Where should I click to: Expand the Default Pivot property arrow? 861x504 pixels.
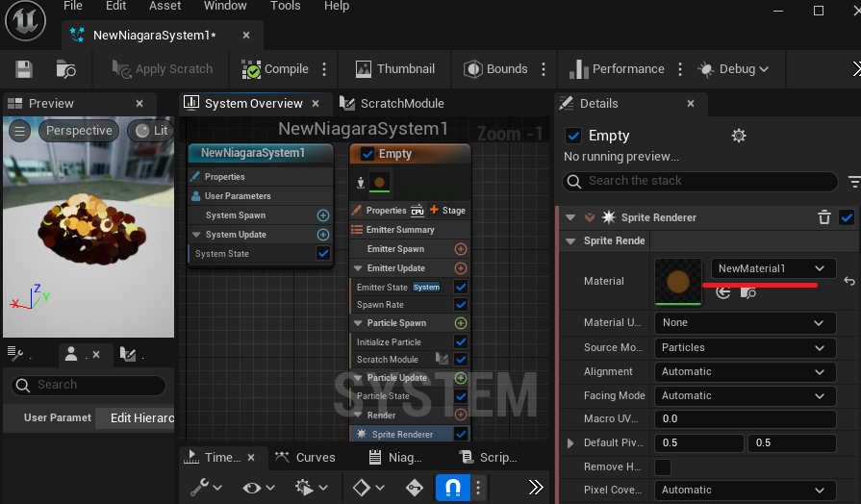pos(570,443)
